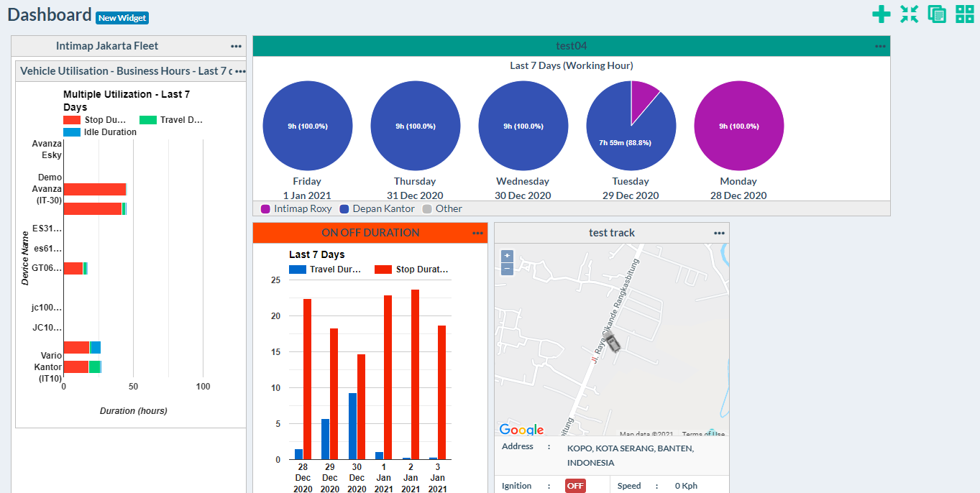Image resolution: width=980 pixels, height=493 pixels.
Task: Open test04 widget options menu
Action: pyautogui.click(x=881, y=46)
